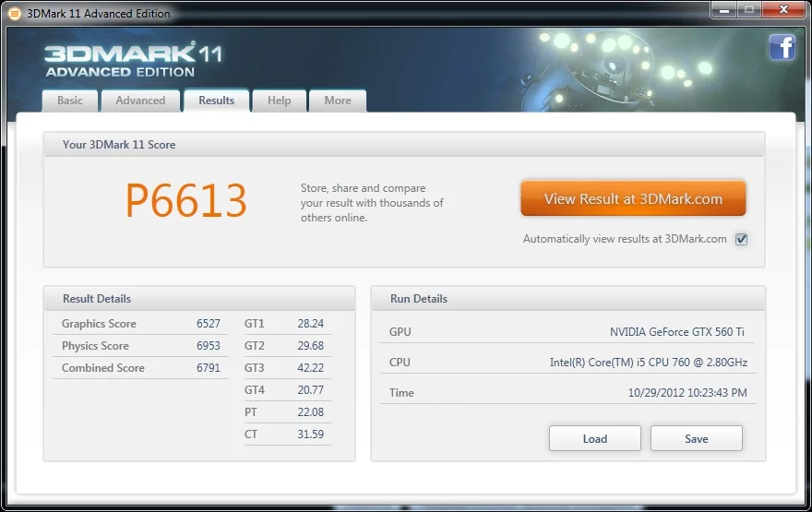Click the Save button
812x512 pixels.
pos(697,438)
